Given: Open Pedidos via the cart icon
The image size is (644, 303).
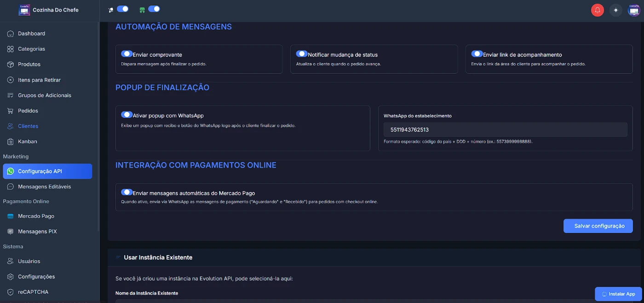Looking at the screenshot, I should coord(11,111).
